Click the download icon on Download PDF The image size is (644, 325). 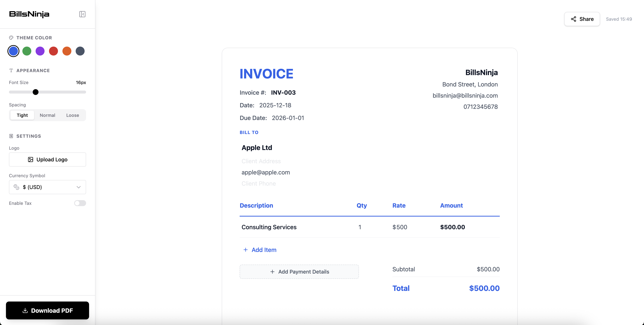coord(25,310)
